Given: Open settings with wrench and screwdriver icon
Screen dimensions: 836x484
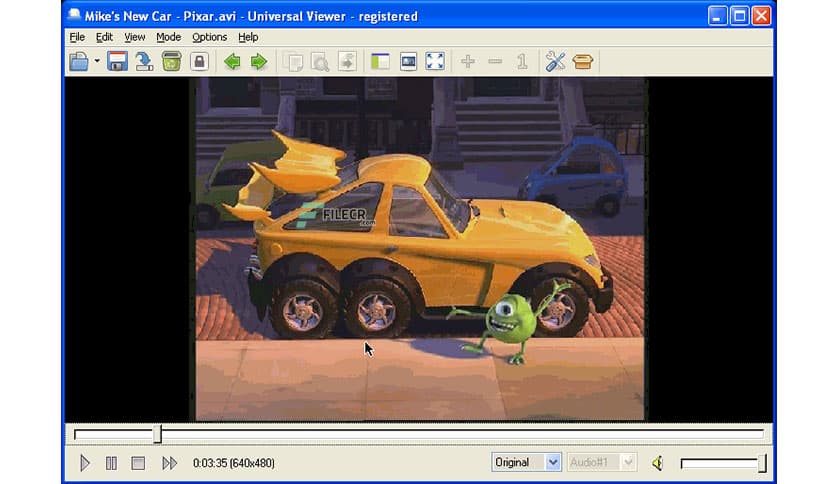Looking at the screenshot, I should [x=555, y=61].
